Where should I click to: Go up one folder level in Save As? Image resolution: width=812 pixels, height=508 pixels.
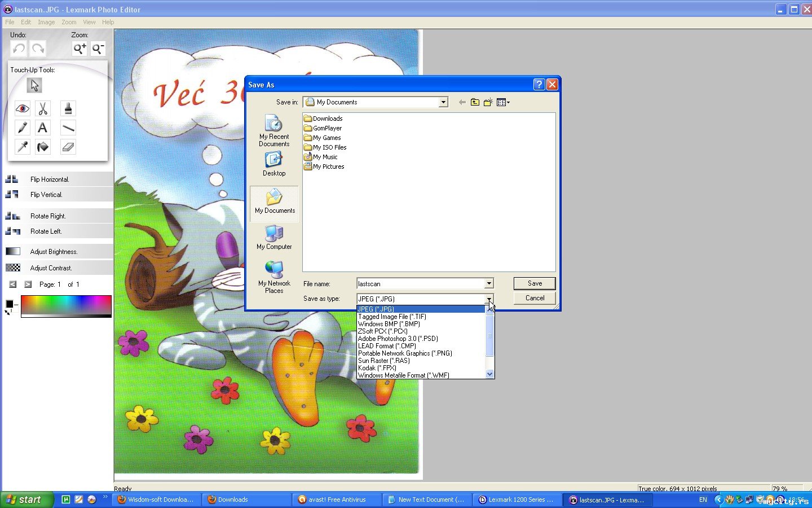475,102
